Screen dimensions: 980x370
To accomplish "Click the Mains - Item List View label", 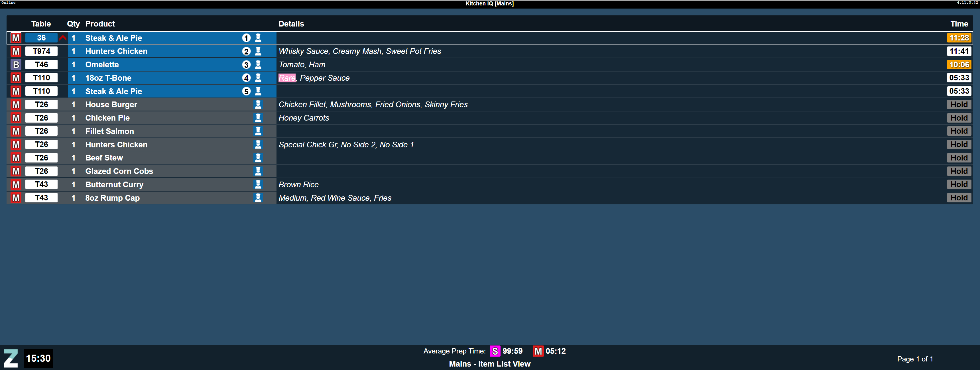I will pos(489,363).
